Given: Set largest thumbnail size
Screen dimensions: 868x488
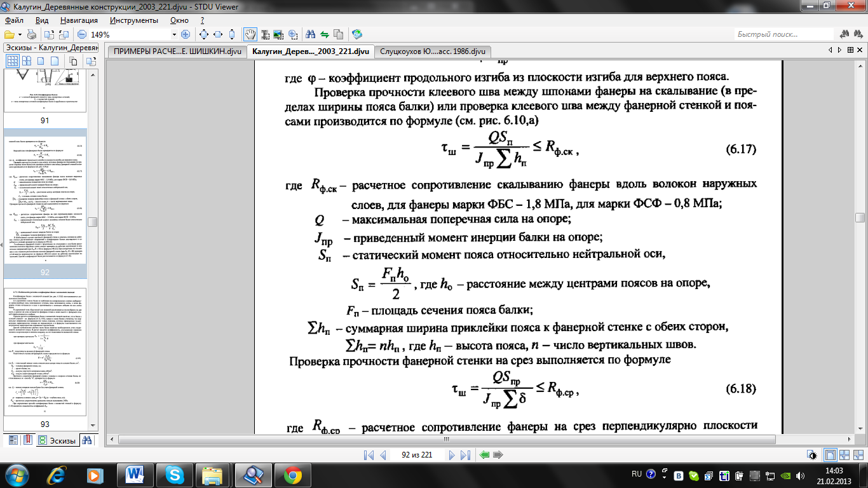Looking at the screenshot, I should point(55,61).
